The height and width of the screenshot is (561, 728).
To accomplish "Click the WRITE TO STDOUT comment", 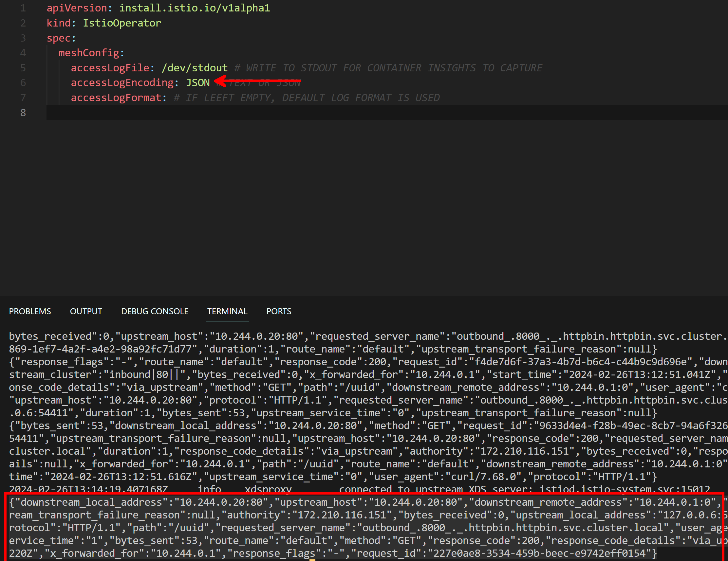I will point(388,68).
